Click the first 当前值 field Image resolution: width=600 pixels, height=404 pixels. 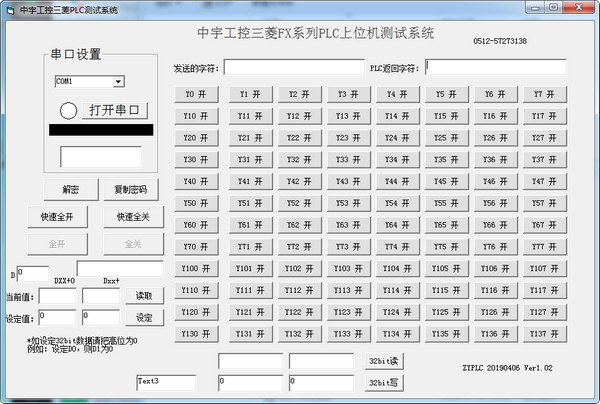[57, 296]
